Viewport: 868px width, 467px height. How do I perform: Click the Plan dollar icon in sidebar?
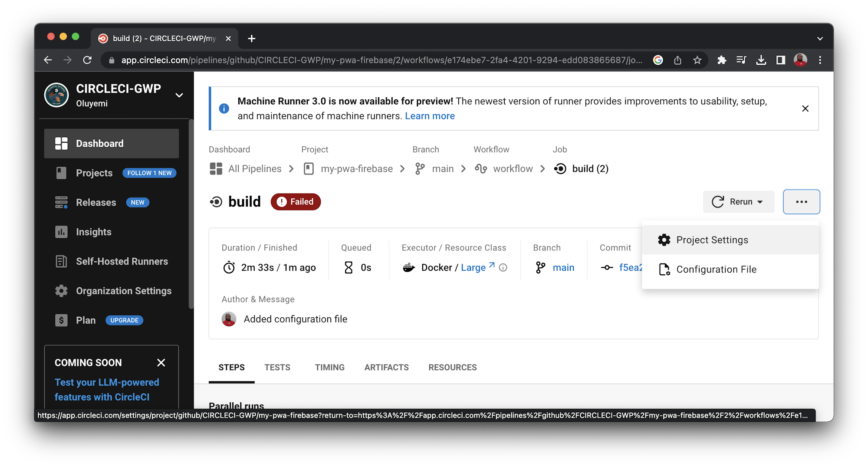point(61,320)
